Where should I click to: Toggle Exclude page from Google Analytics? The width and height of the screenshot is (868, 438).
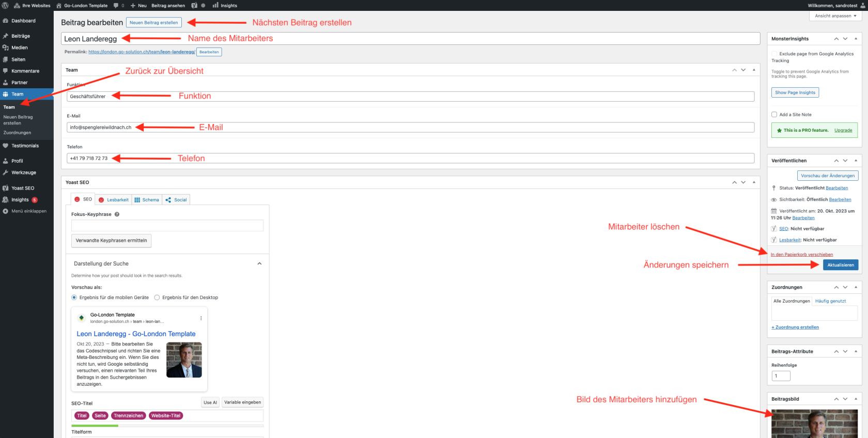coord(774,54)
